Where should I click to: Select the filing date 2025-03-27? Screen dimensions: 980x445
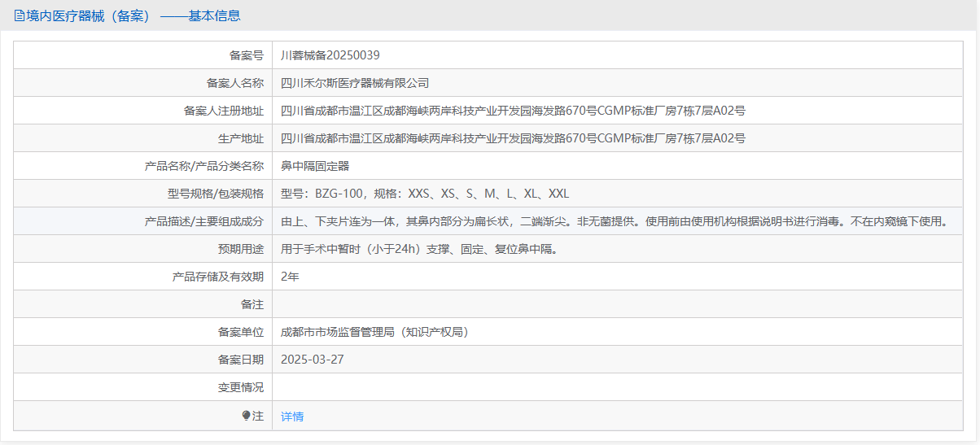[313, 360]
